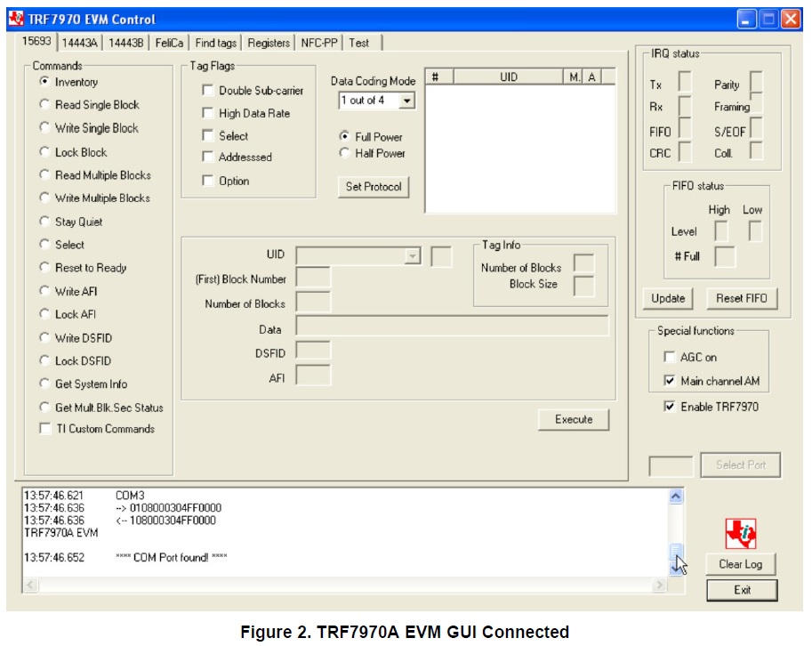Select the Write Single Block command
812x646 pixels.
coord(45,127)
